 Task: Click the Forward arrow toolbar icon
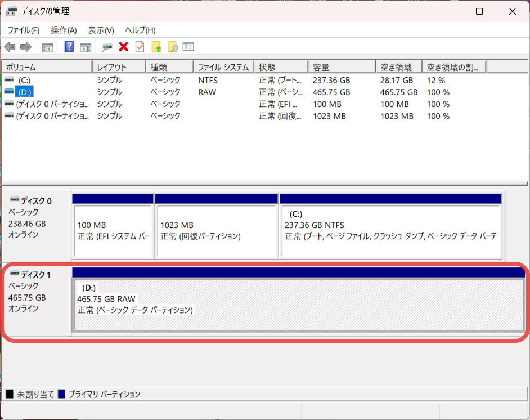point(25,47)
